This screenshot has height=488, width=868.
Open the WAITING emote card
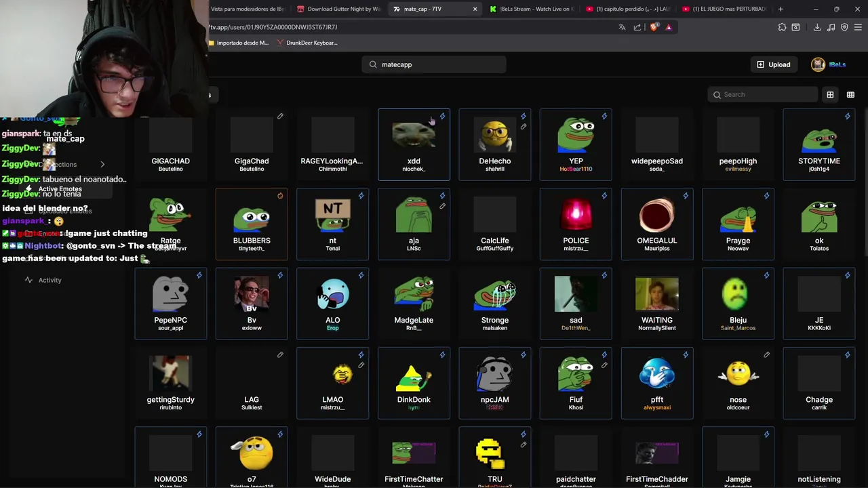tap(657, 303)
